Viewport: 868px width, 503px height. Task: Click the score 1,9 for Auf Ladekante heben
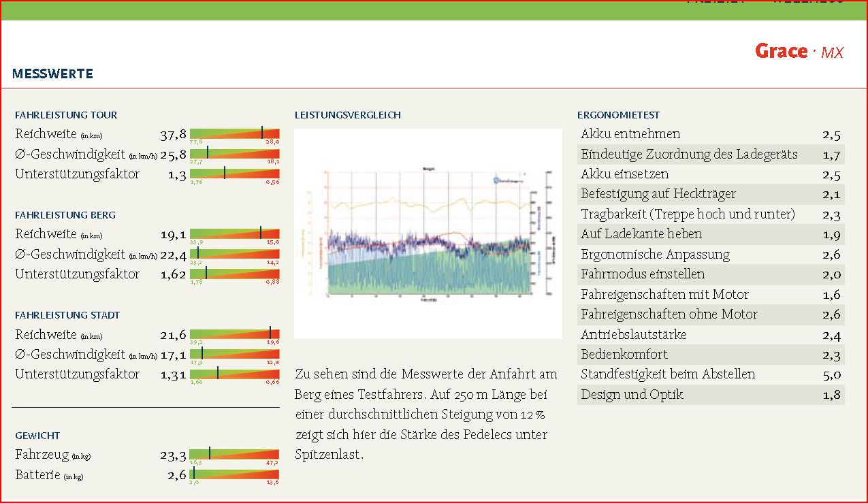coord(831,236)
